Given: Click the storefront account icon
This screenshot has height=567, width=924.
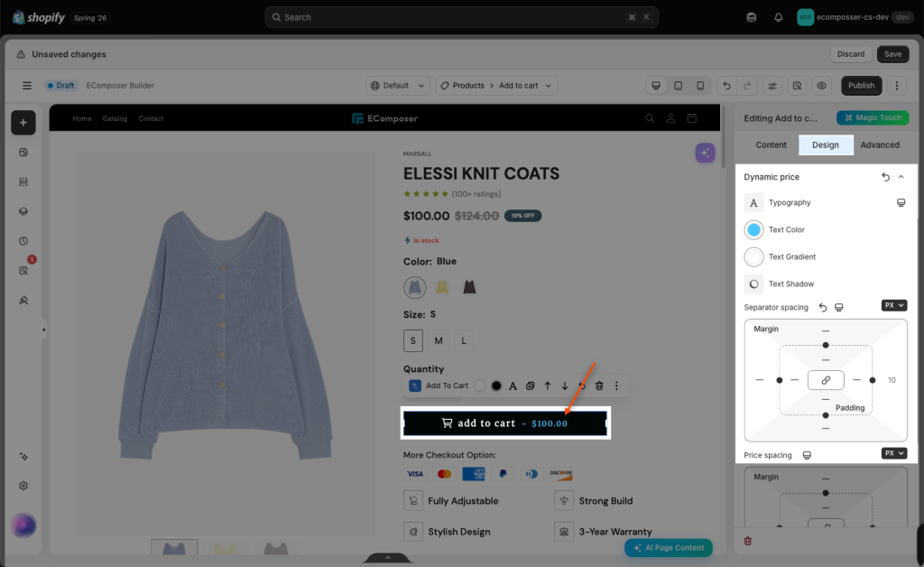Looking at the screenshot, I should pyautogui.click(x=670, y=118).
